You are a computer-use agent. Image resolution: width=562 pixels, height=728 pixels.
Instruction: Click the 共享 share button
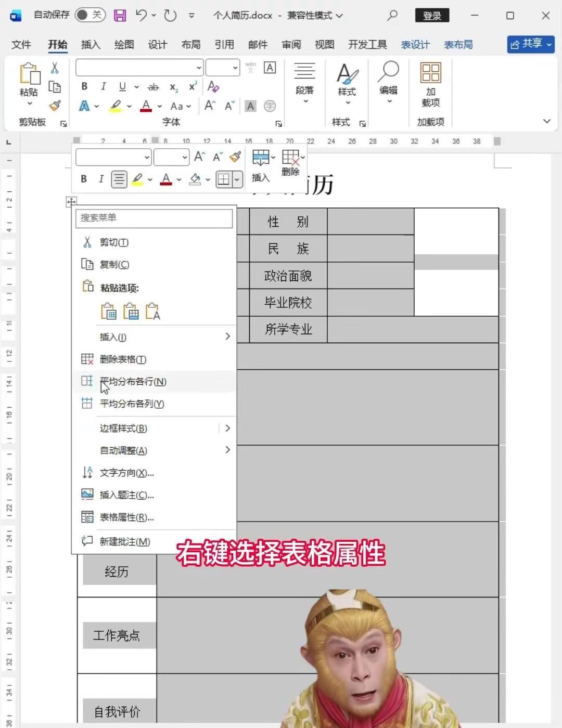531,44
